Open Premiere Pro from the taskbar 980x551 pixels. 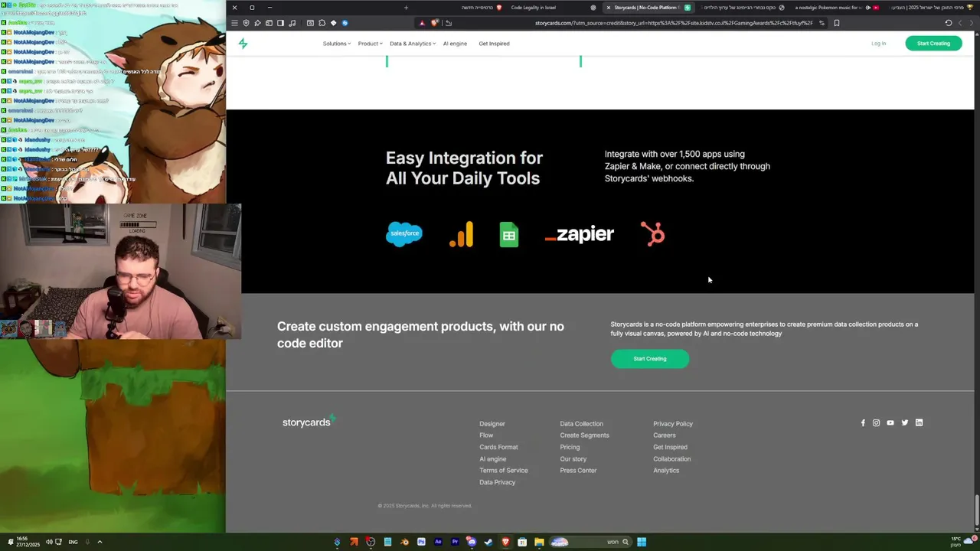455,542
